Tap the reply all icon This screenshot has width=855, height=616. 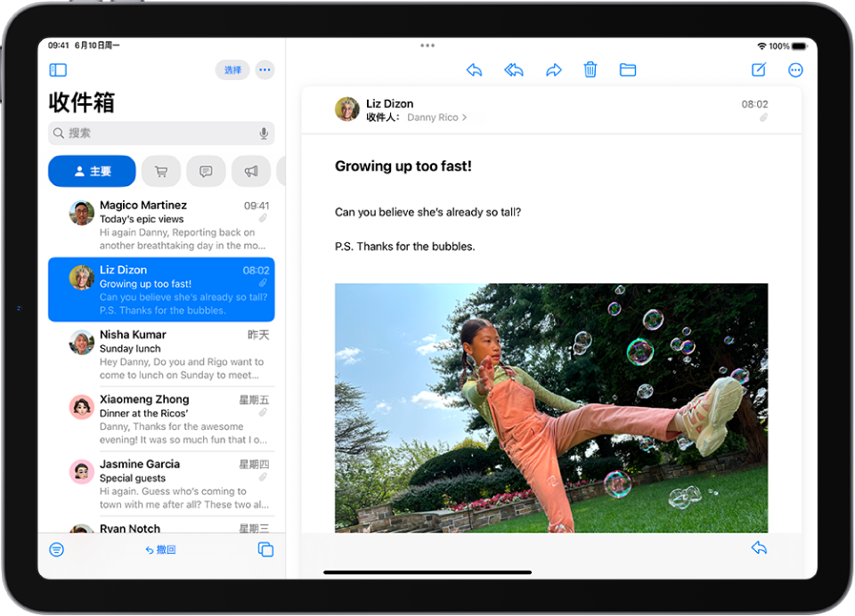[514, 69]
